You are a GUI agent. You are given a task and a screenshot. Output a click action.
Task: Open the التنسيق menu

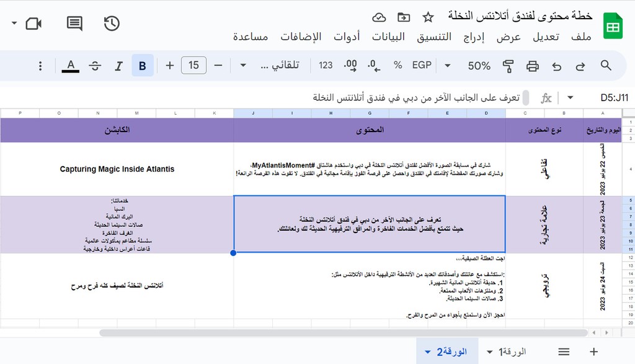(434, 37)
